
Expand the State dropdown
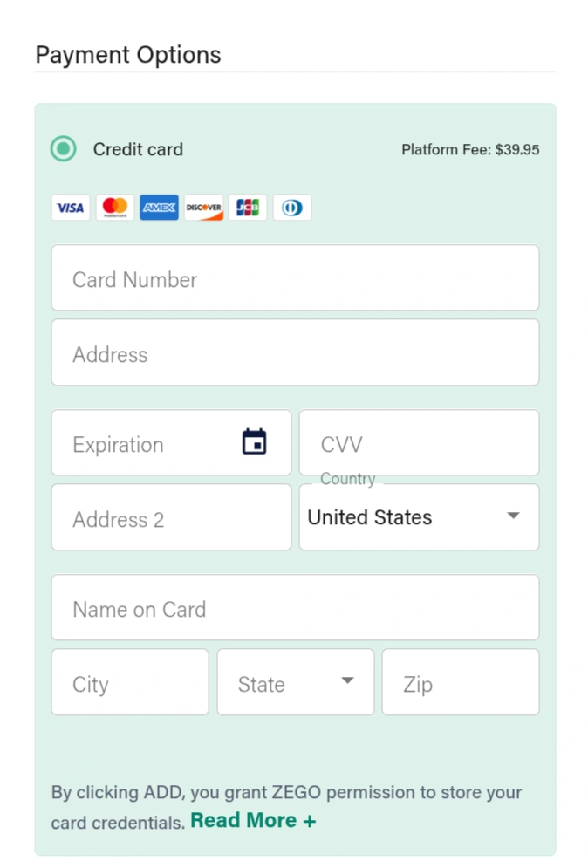pos(347,681)
